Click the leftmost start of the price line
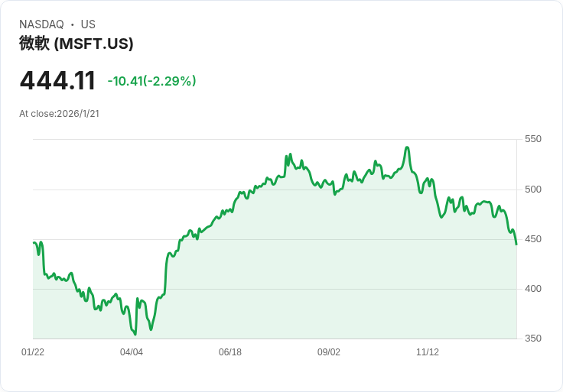 (34, 242)
